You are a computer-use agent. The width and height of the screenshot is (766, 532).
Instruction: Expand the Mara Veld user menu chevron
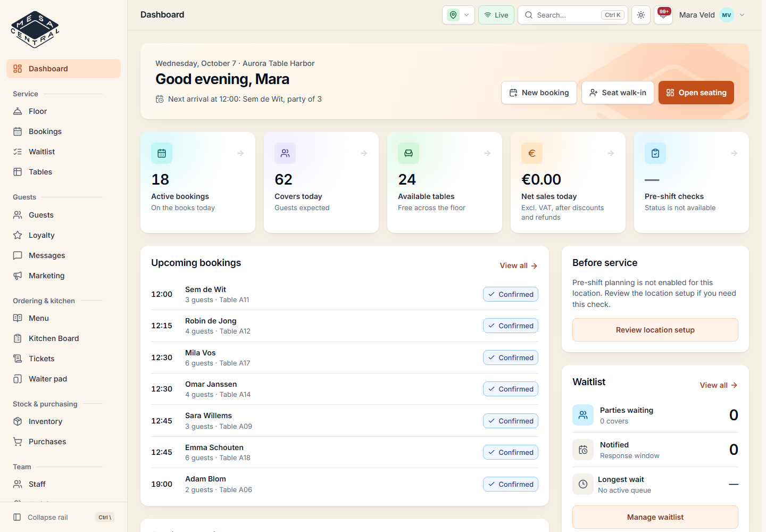(x=742, y=15)
